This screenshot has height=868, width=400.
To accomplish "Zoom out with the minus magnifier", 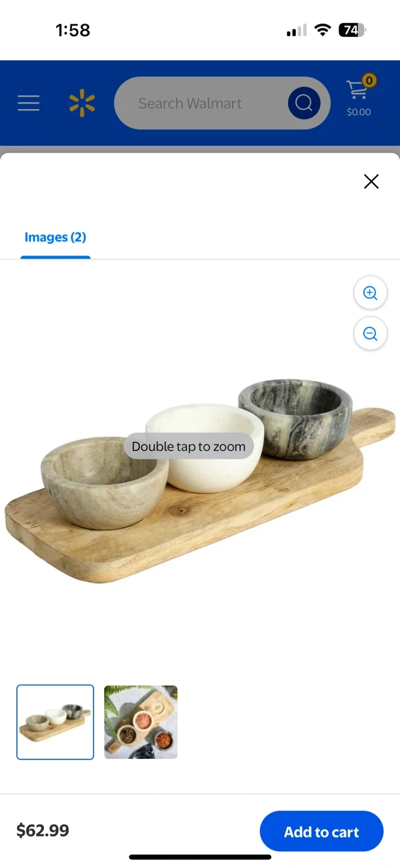I will tap(370, 333).
